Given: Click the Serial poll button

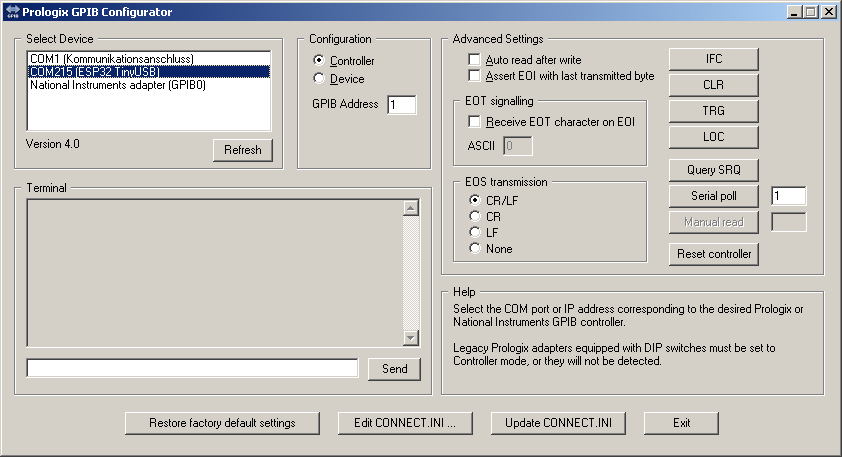Looking at the screenshot, I should pos(714,196).
